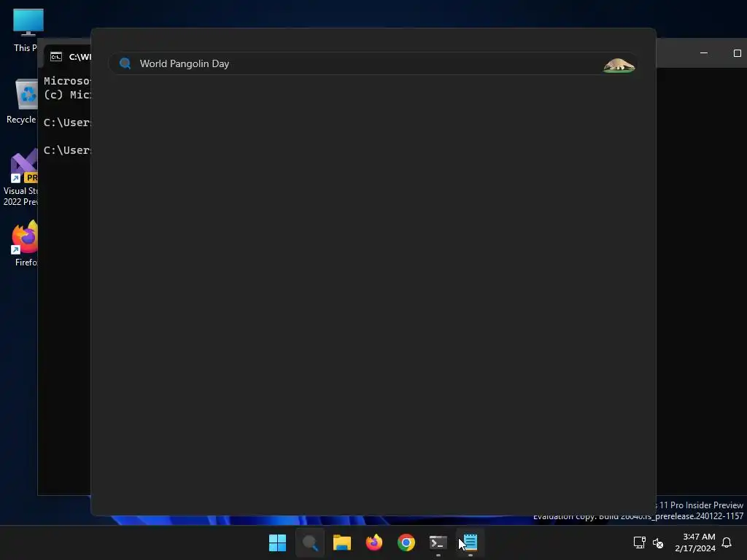Select the Recycle Bin desktop icon

[x=21, y=101]
